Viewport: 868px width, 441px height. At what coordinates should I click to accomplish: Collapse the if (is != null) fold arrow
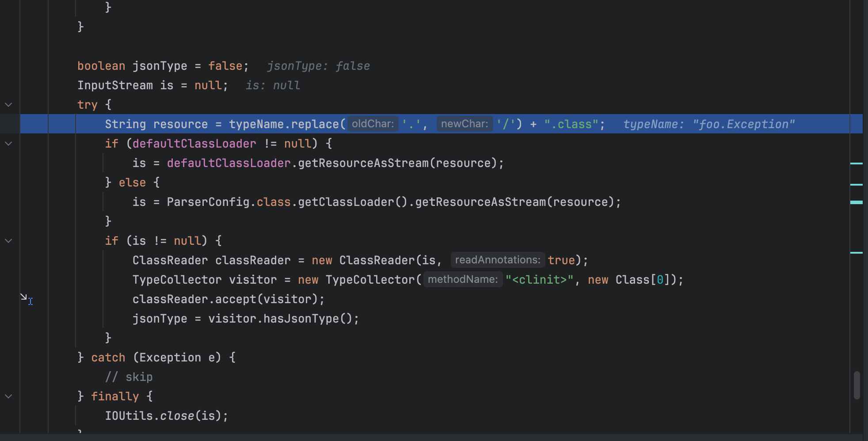(x=8, y=241)
